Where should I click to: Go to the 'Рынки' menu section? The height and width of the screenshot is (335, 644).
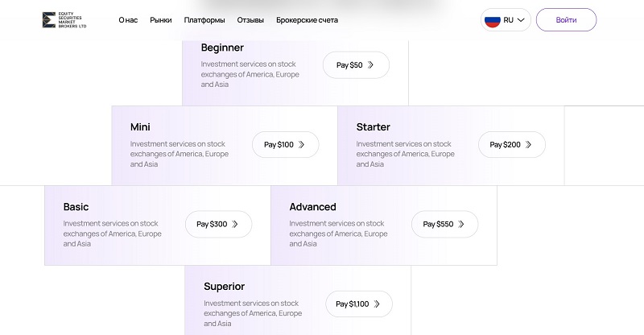(x=161, y=19)
